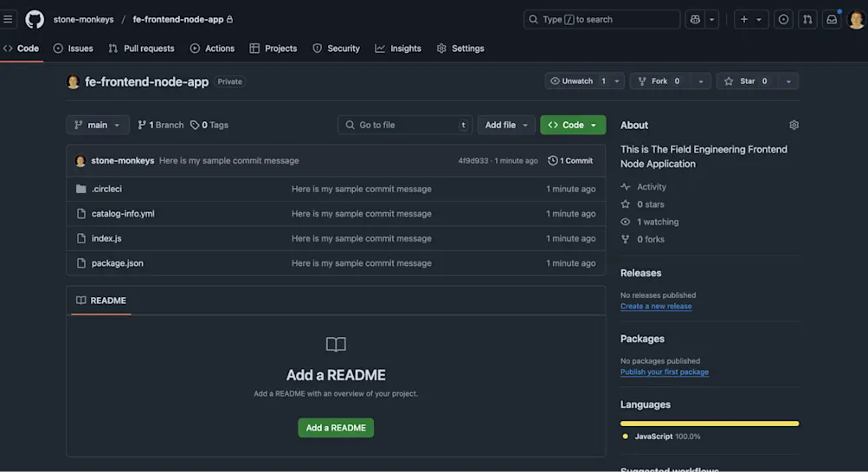The image size is (868, 472).
Task: Open the package.json file
Action: tap(118, 263)
